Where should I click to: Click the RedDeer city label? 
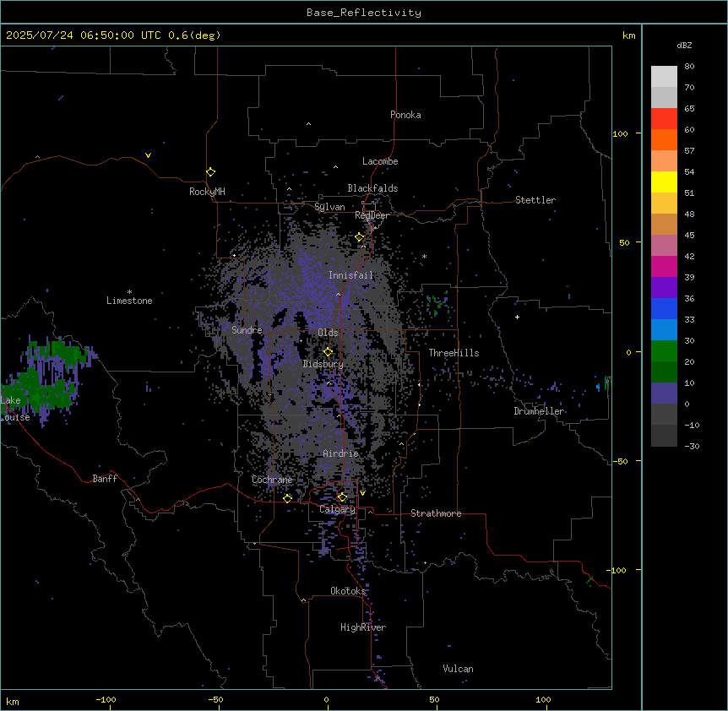tap(372, 215)
